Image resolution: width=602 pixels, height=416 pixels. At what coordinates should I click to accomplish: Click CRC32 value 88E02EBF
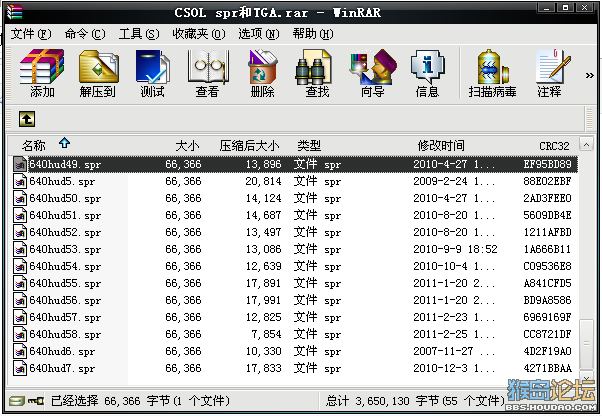click(x=547, y=181)
